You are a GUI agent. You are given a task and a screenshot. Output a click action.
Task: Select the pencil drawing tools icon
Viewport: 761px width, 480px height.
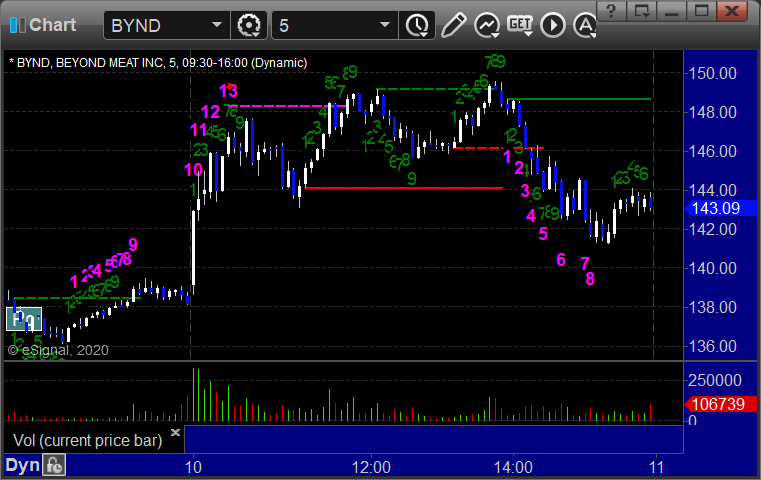[453, 25]
